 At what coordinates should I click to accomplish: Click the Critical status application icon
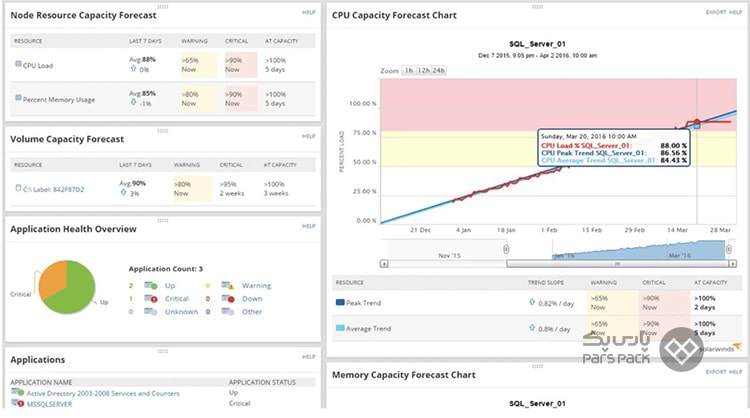tap(151, 298)
